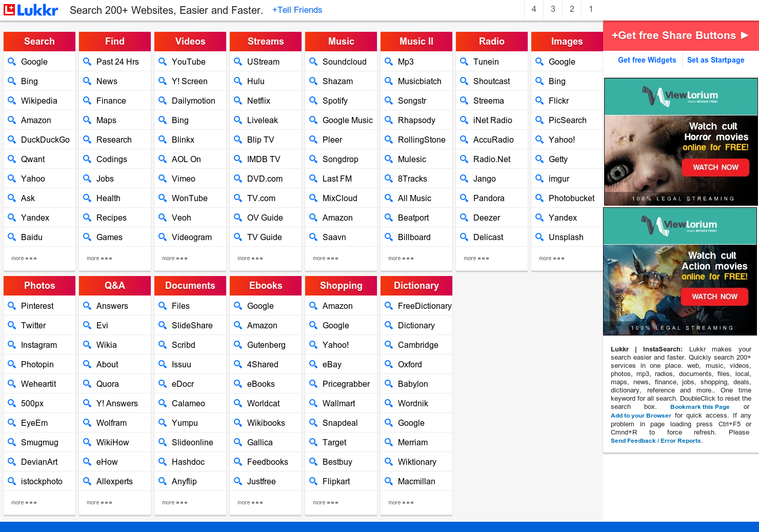Expand more options under Find column
This screenshot has height=532, width=759.
point(99,259)
